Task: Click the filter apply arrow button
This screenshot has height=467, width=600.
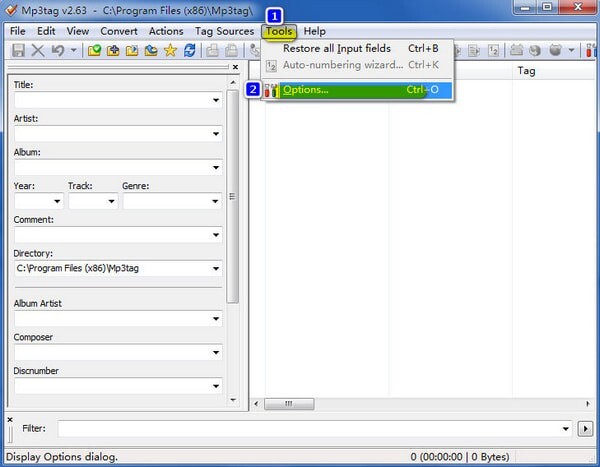Action: click(x=585, y=429)
